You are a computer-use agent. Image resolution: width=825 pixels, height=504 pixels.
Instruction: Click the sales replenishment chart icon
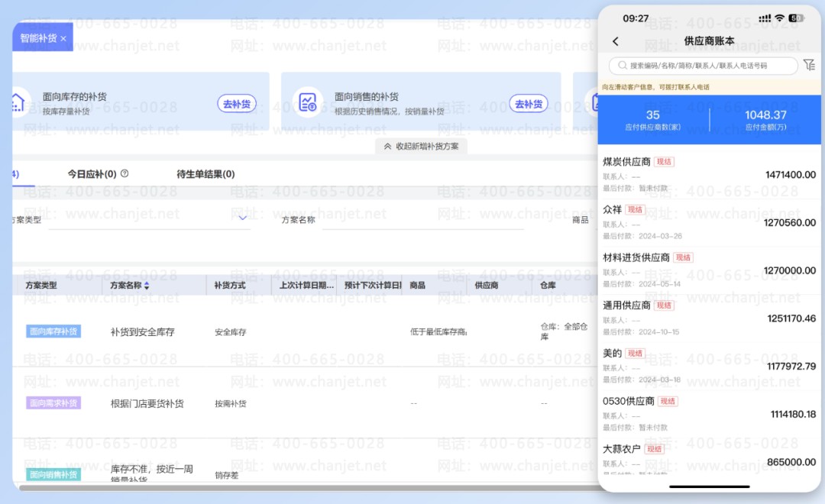click(x=308, y=103)
